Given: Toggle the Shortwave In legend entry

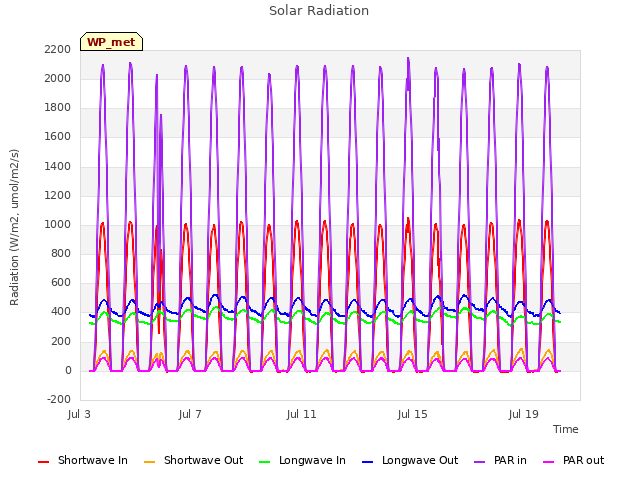Looking at the screenshot, I should [83, 460].
